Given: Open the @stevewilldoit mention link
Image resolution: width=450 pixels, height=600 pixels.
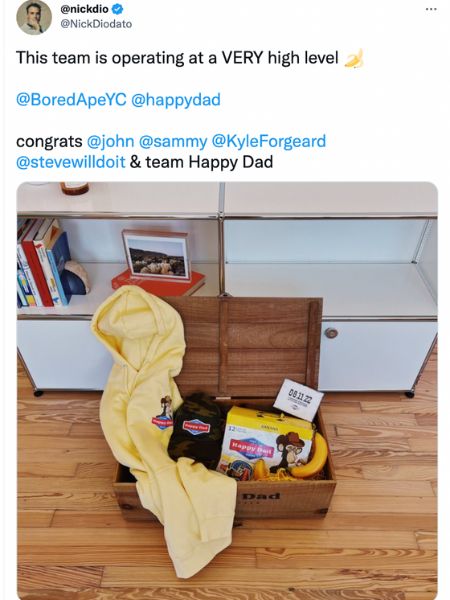Looking at the screenshot, I should tap(71, 162).
